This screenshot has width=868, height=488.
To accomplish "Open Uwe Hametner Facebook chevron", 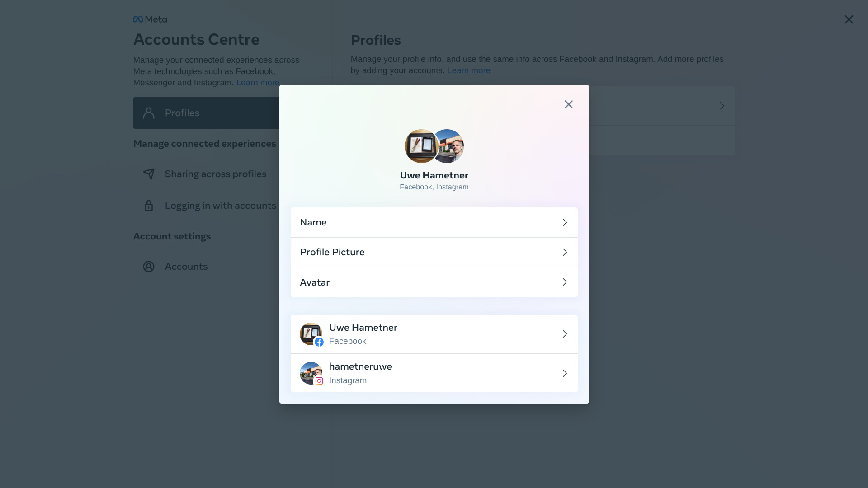I will point(565,334).
